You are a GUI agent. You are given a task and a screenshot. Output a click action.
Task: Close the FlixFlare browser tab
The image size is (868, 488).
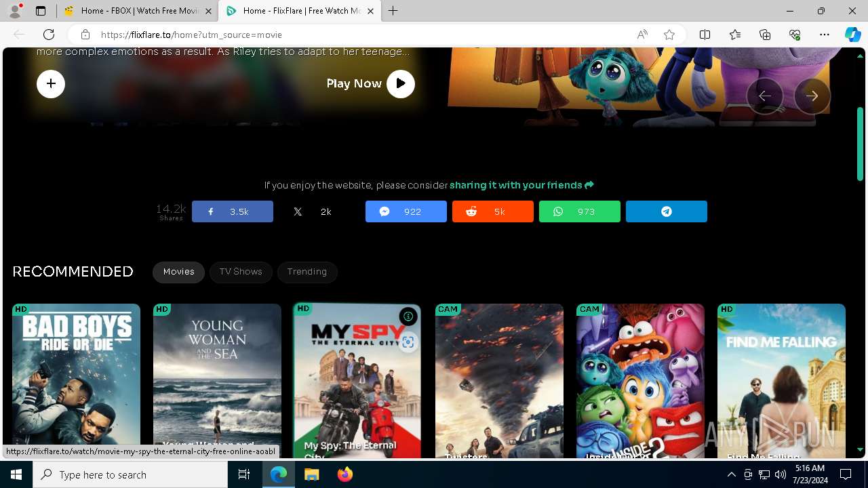click(370, 11)
